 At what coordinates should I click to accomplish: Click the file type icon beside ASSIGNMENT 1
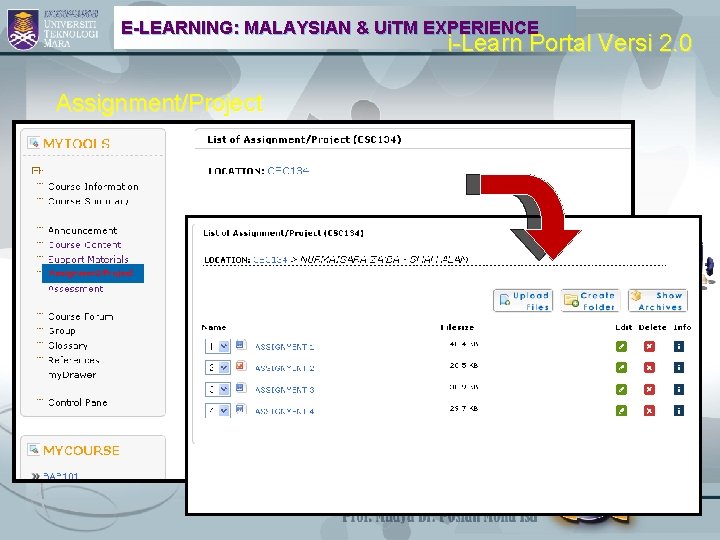(240, 345)
